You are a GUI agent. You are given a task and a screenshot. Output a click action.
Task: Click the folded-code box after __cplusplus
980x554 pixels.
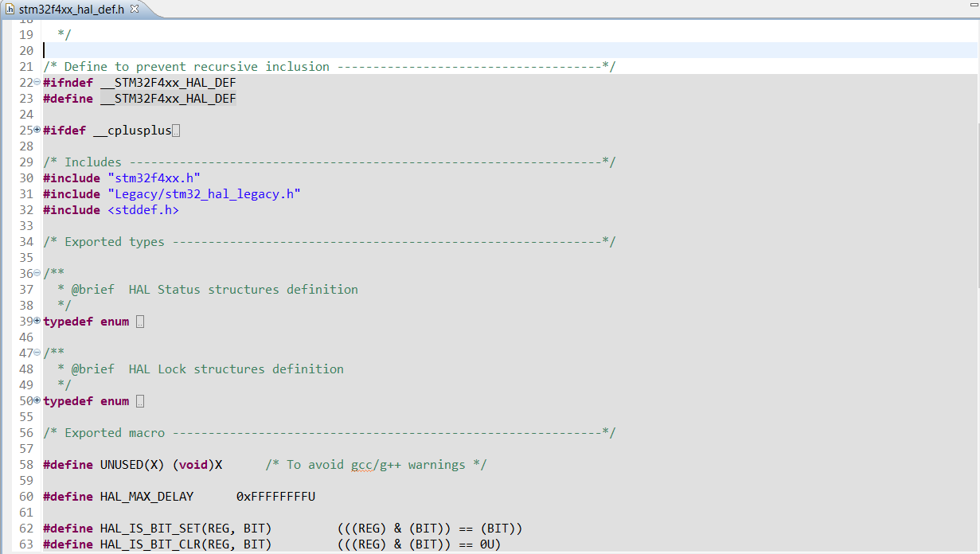point(176,131)
